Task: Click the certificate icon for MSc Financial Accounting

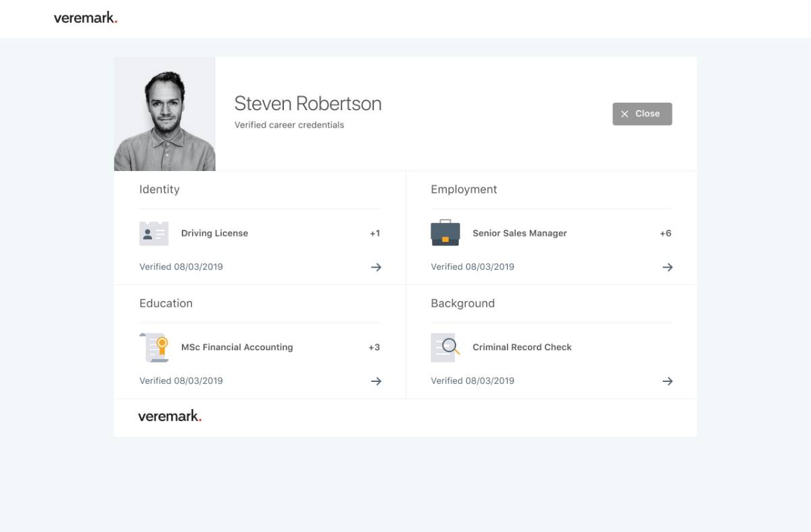Action: click(154, 347)
